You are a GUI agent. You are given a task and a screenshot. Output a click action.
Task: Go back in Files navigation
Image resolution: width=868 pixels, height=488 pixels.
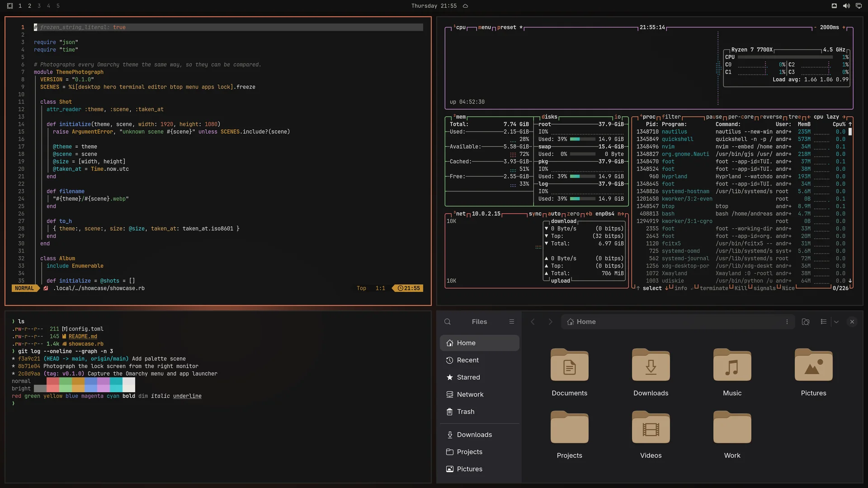pyautogui.click(x=533, y=322)
